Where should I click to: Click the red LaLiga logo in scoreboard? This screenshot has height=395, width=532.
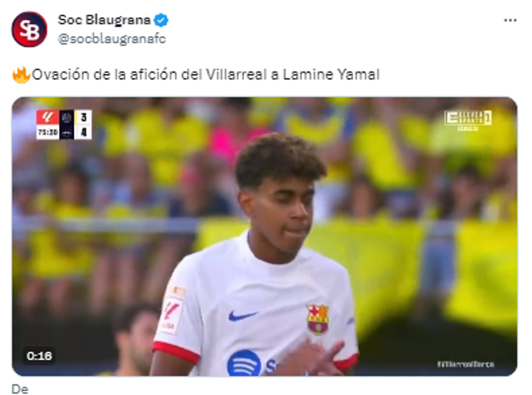47,117
